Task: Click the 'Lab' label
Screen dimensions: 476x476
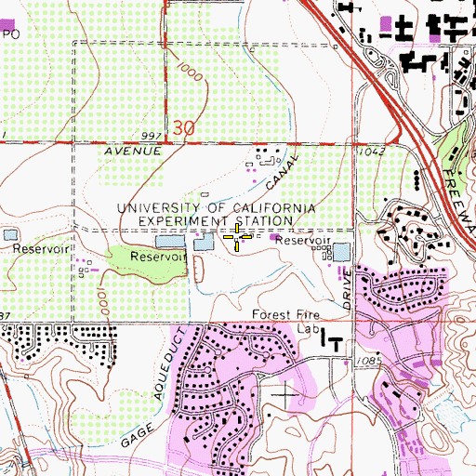Action: 308,328
